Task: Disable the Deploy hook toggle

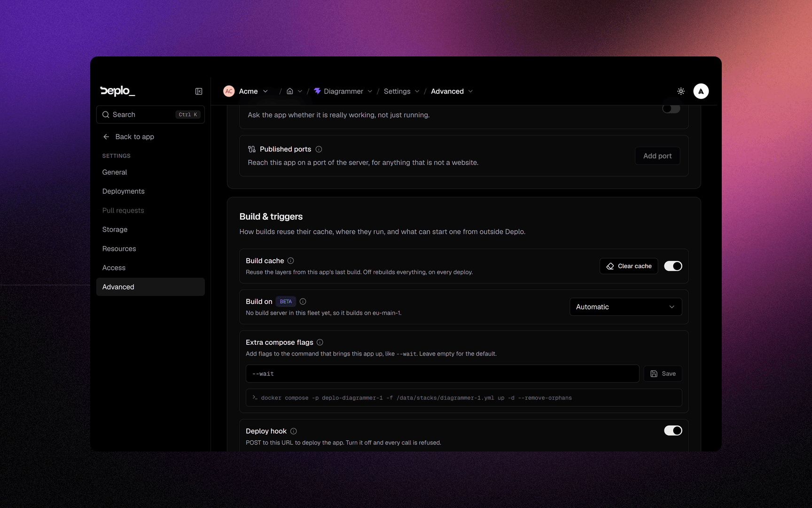Action: [x=673, y=431]
